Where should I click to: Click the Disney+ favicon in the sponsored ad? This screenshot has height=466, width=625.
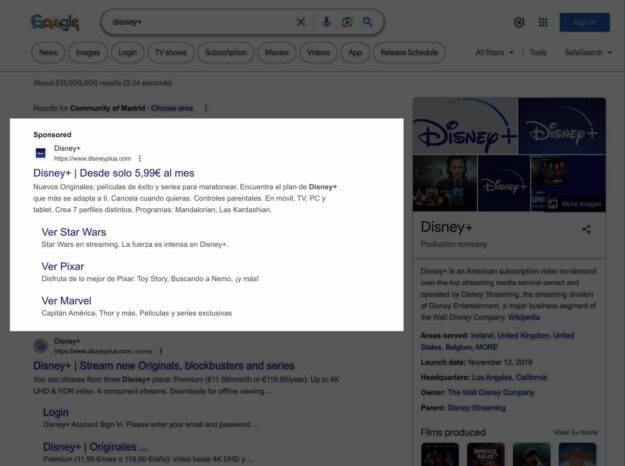(x=41, y=153)
